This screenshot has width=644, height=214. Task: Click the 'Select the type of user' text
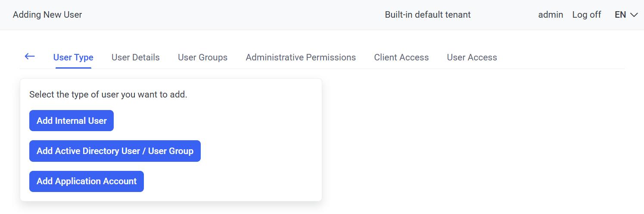108,94
